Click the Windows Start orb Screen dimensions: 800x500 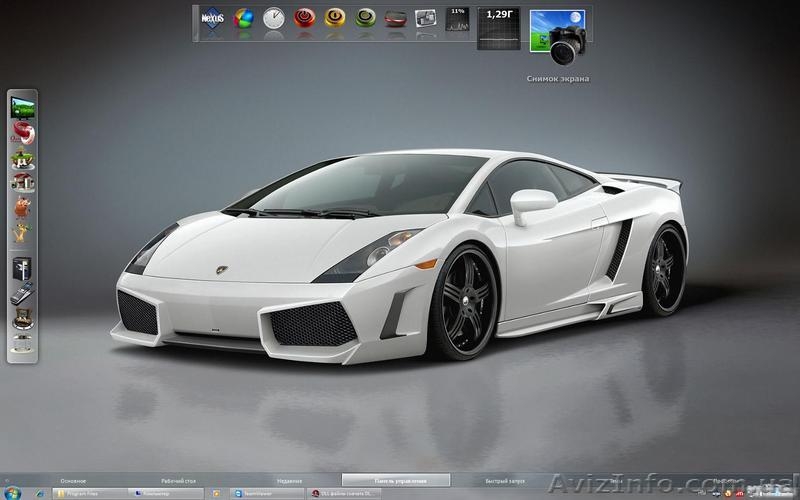pos(14,493)
